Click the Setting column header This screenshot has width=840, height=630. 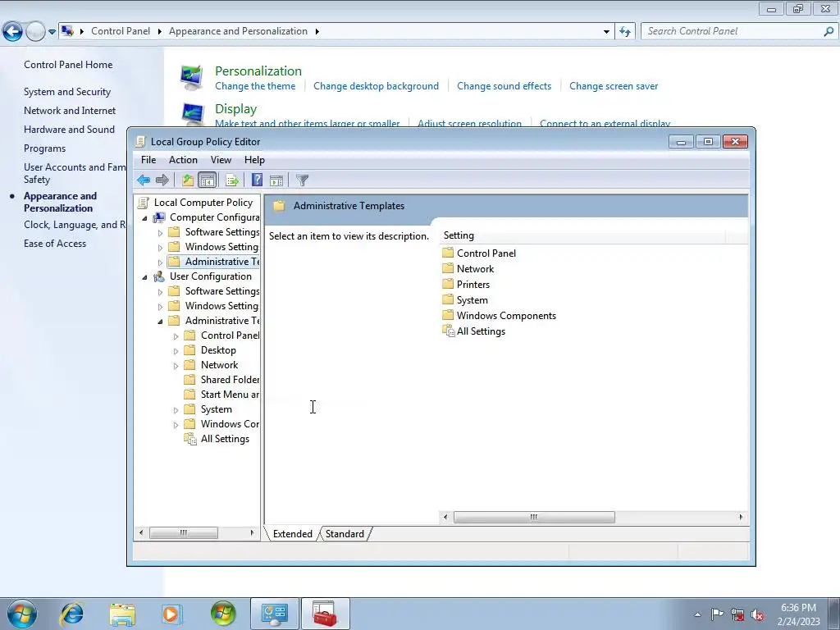click(x=582, y=235)
